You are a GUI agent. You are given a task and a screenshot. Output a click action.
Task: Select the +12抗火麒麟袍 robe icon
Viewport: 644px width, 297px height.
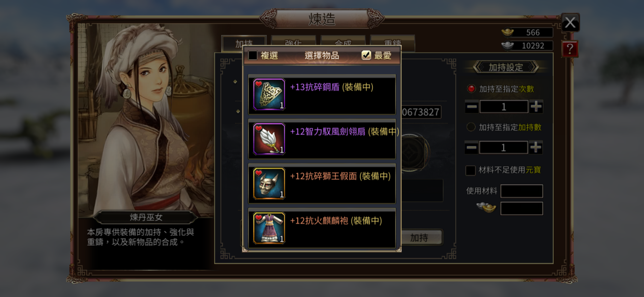tap(269, 228)
